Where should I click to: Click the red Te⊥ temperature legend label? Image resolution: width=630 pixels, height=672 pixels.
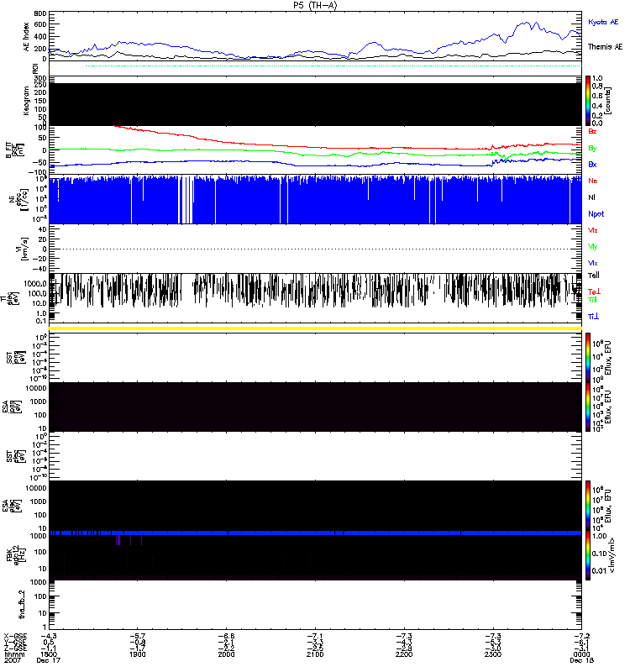click(x=594, y=291)
